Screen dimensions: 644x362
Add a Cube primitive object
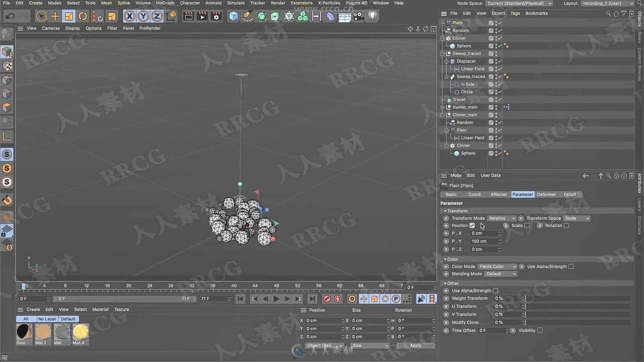[233, 16]
